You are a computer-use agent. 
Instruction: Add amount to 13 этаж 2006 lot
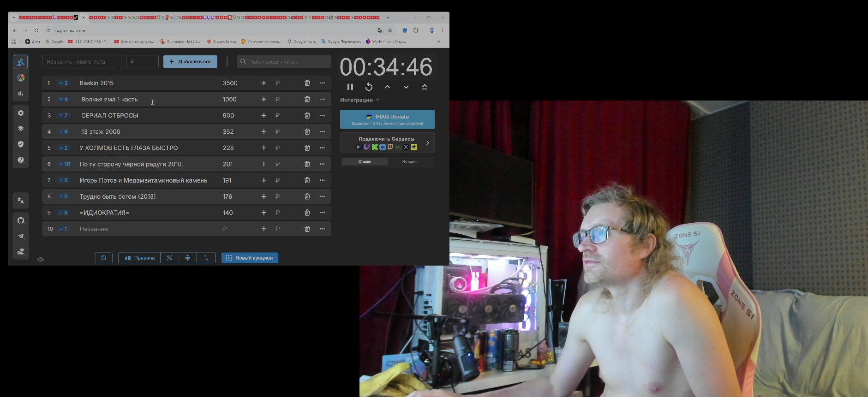(x=264, y=131)
